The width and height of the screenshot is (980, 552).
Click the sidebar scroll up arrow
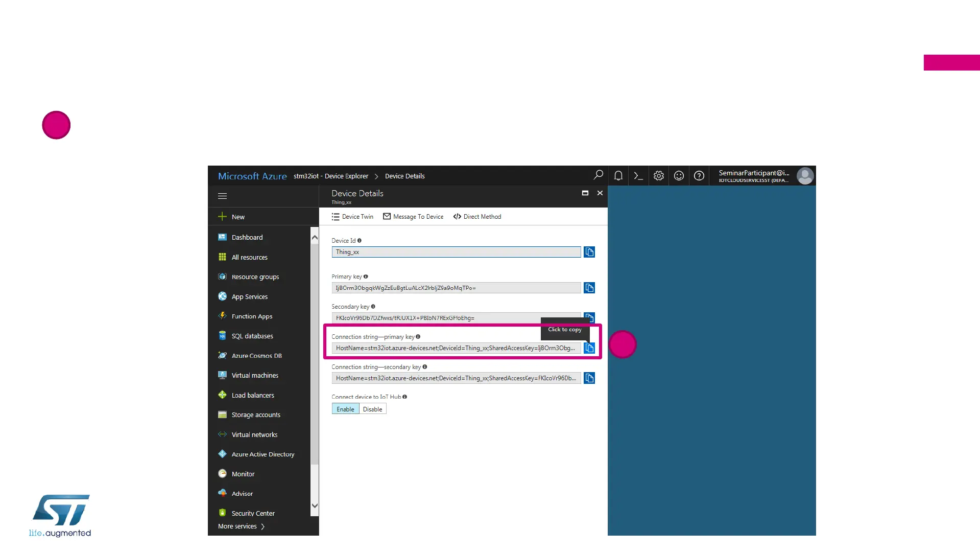point(315,237)
